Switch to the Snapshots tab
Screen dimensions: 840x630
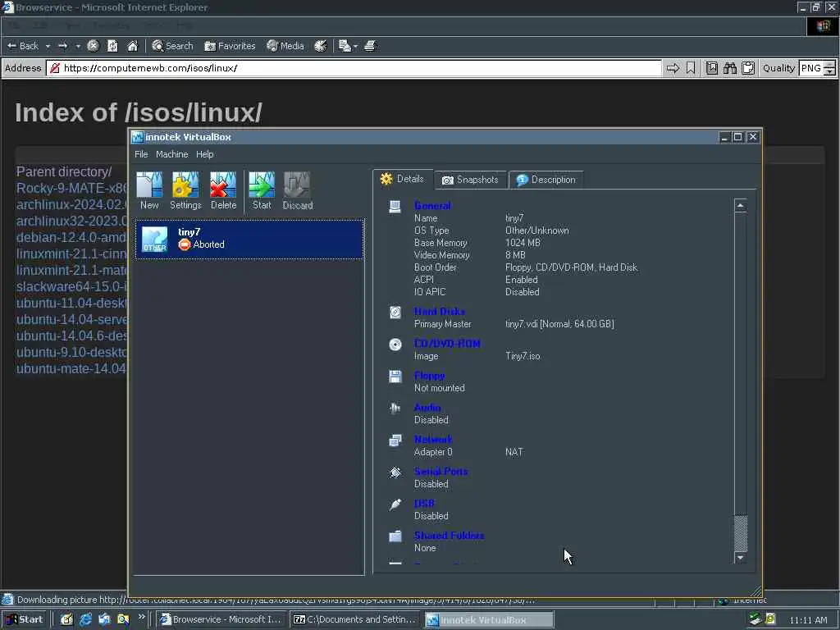click(x=470, y=180)
